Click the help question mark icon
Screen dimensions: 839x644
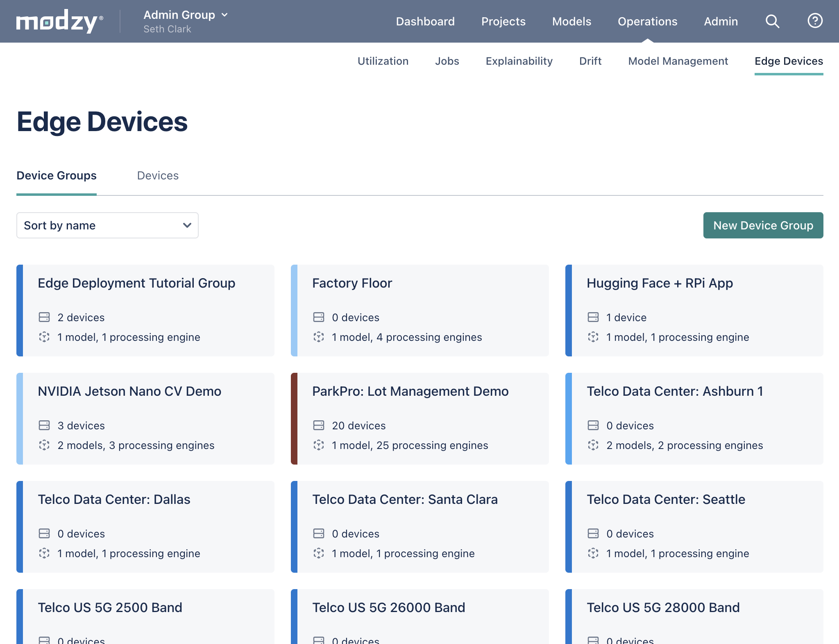(815, 21)
